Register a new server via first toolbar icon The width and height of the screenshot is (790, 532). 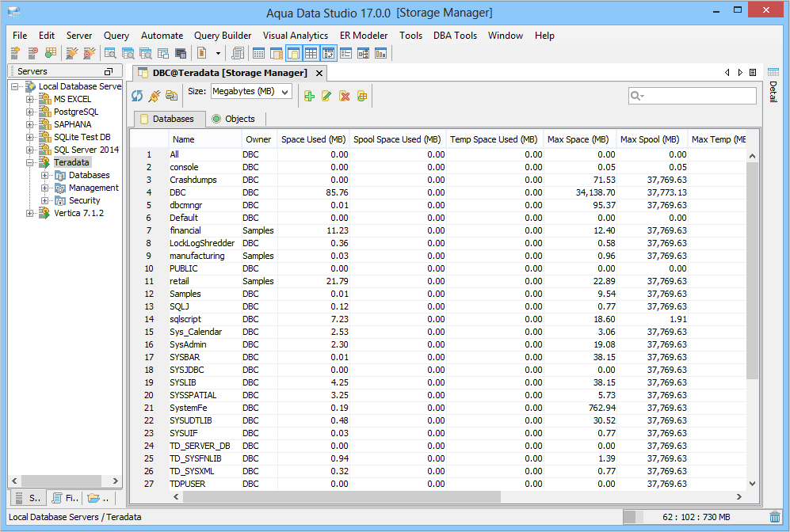(14, 53)
